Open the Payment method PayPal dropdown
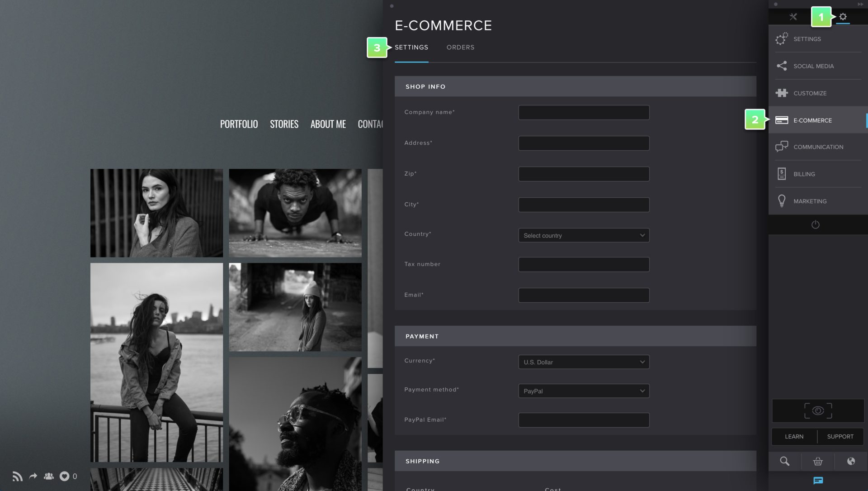Viewport: 868px width, 491px height. pyautogui.click(x=584, y=391)
